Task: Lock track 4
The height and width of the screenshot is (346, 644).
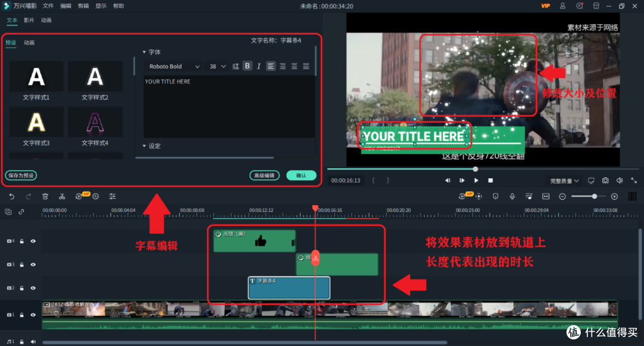Action: [x=22, y=241]
